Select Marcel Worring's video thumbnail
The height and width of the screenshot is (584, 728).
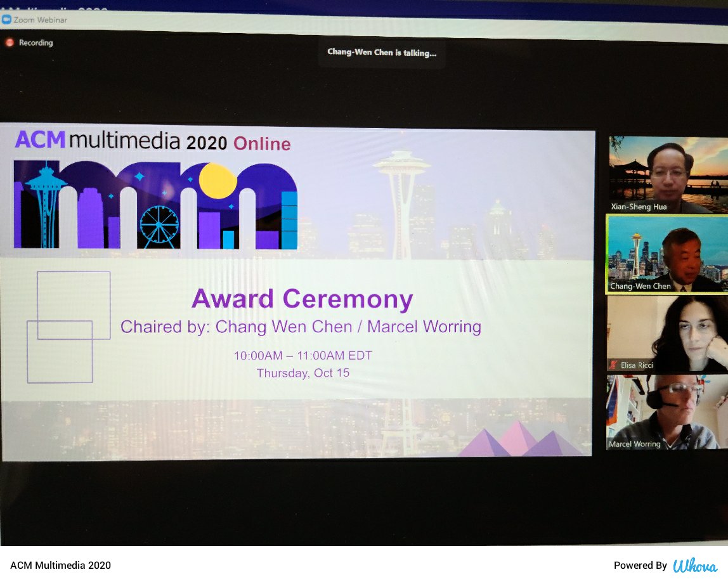[667, 412]
